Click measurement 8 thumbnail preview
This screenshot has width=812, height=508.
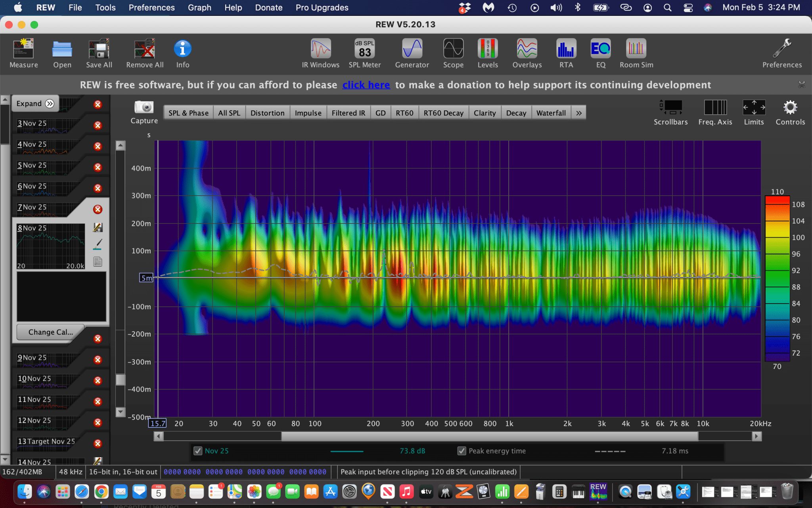tap(51, 246)
